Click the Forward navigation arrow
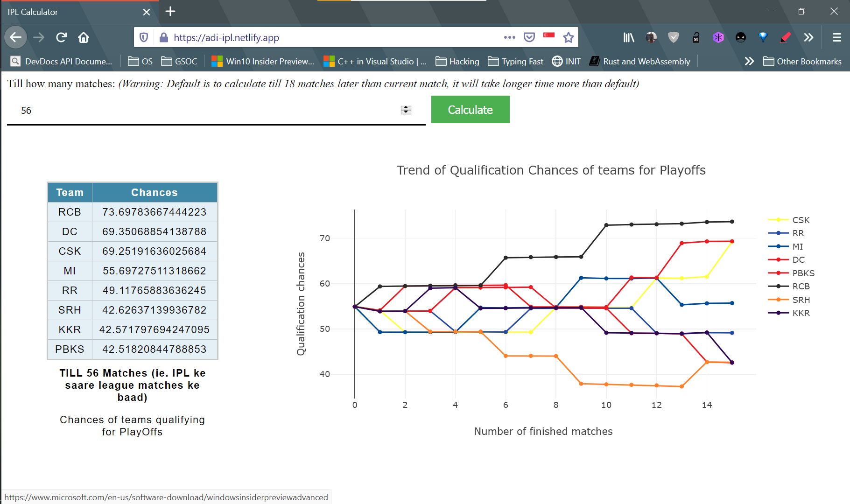Image resolution: width=850 pixels, height=504 pixels. 39,37
